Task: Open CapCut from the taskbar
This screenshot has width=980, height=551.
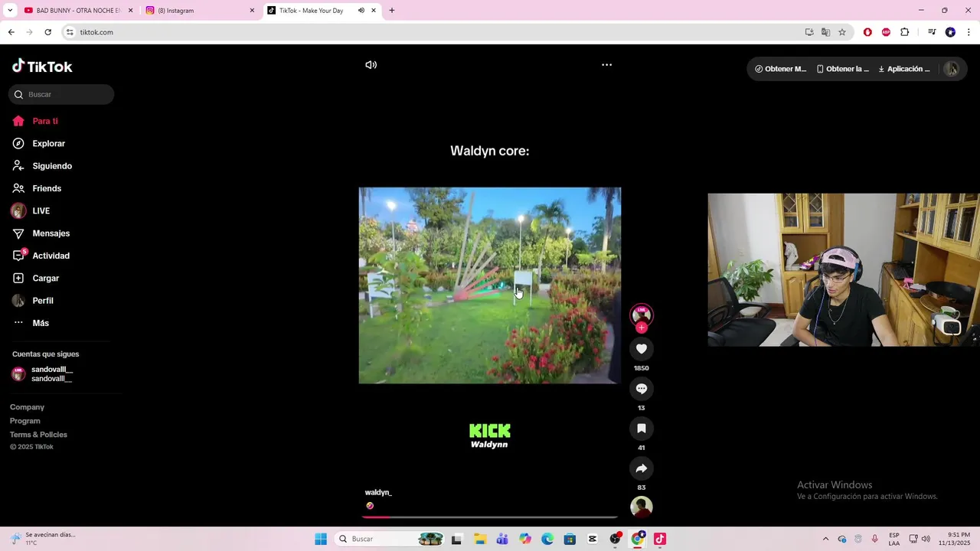Action: click(x=593, y=539)
